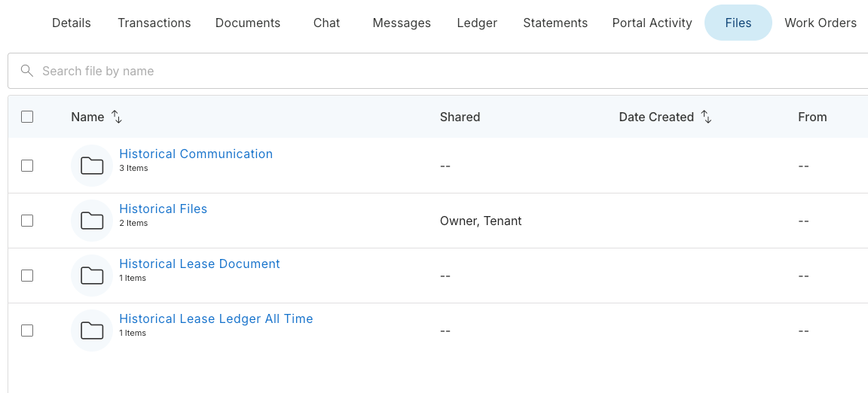Open the Historical Lease Document folder link
This screenshot has height=393, width=868.
pos(200,264)
